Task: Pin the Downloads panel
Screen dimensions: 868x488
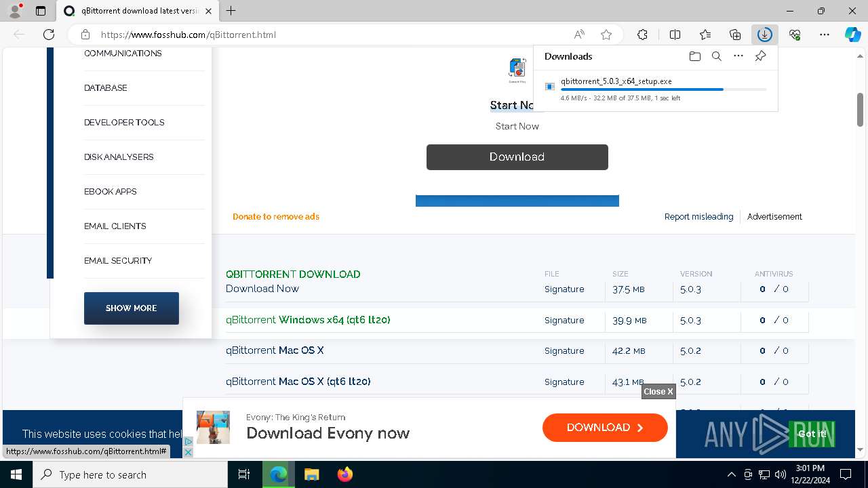Action: (760, 56)
